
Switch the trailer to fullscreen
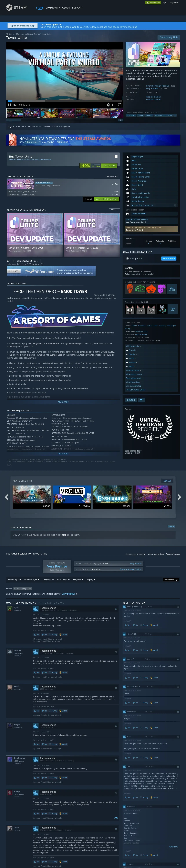(120, 105)
